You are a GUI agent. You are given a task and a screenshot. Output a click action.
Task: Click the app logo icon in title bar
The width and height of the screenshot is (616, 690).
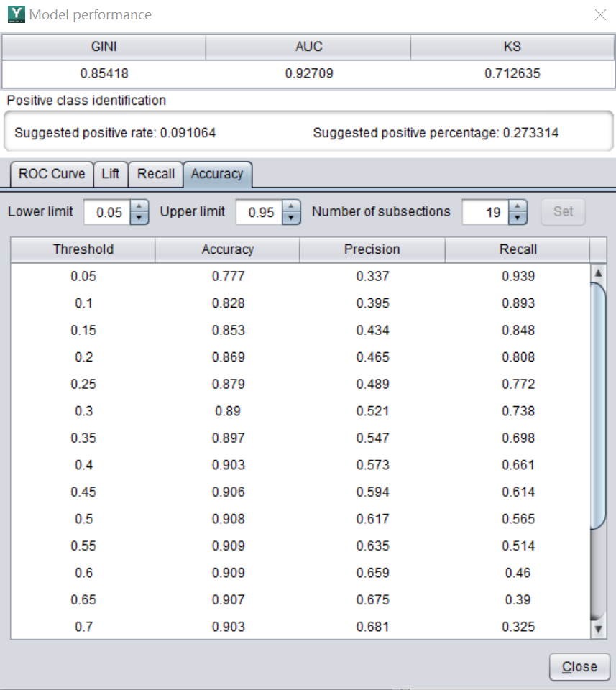pyautogui.click(x=16, y=14)
